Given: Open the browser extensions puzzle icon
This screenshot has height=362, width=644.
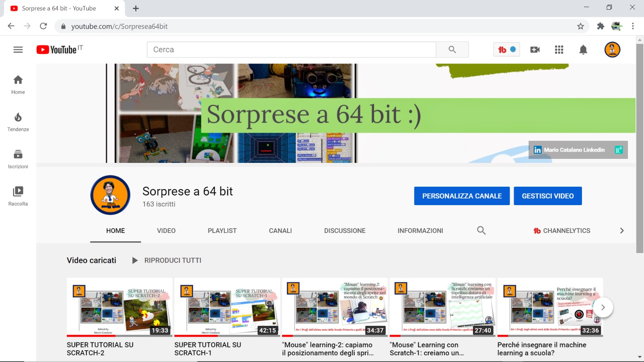Looking at the screenshot, I should (601, 26).
